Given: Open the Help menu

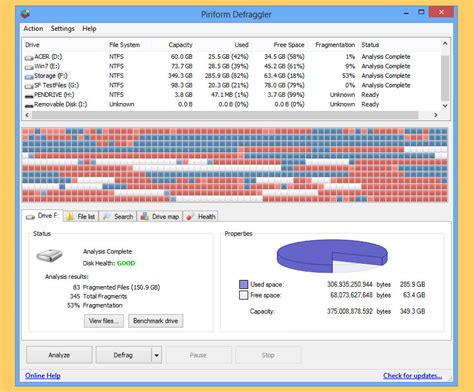Looking at the screenshot, I should pyautogui.click(x=89, y=29).
